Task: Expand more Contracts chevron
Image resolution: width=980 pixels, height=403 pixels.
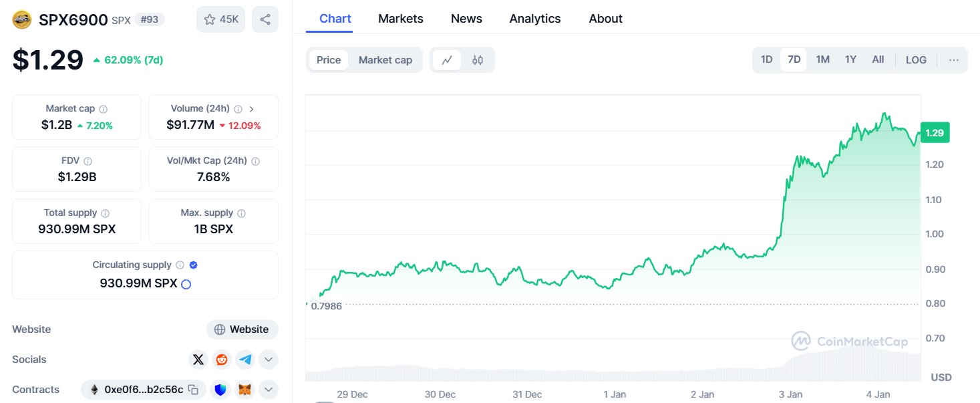Action: tap(268, 390)
